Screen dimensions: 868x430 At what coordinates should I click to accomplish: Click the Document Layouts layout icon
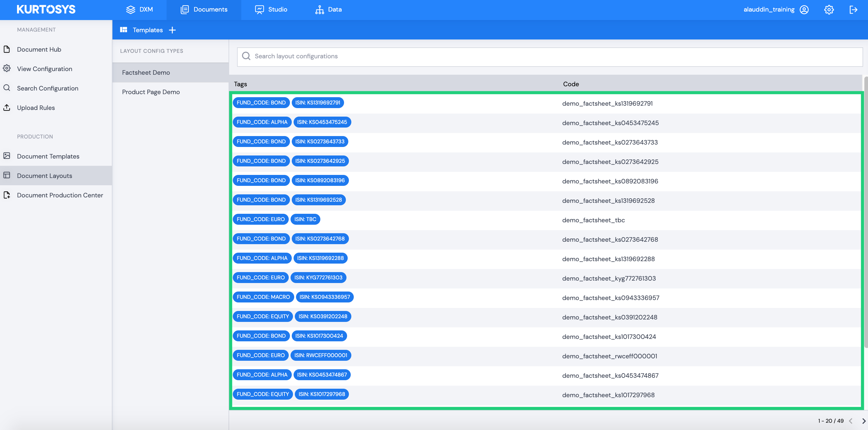(7, 175)
